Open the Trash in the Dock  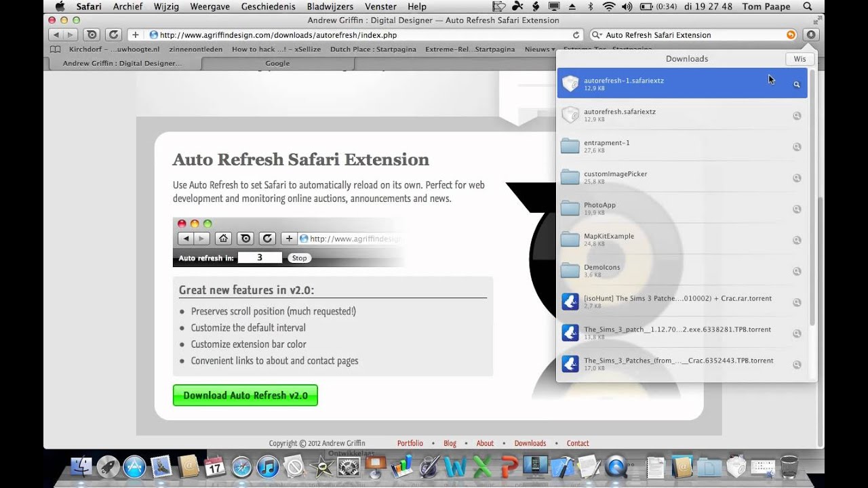[789, 466]
